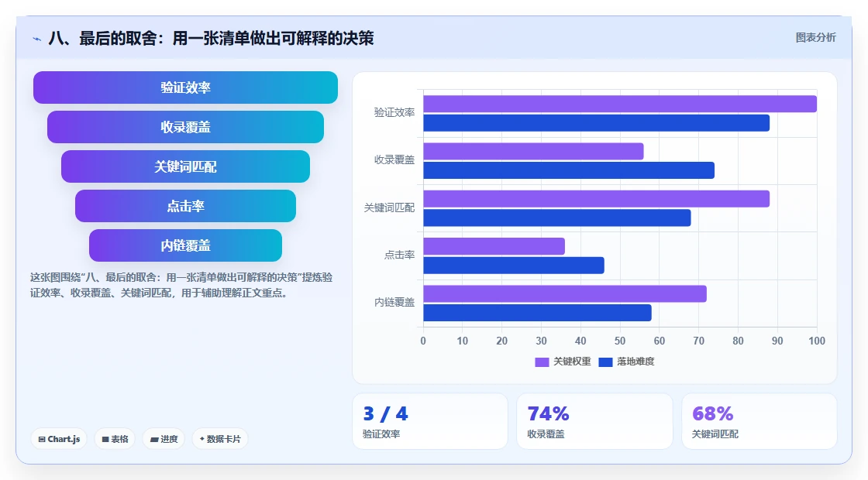Click the section title 八、最后的取舍

211,38
